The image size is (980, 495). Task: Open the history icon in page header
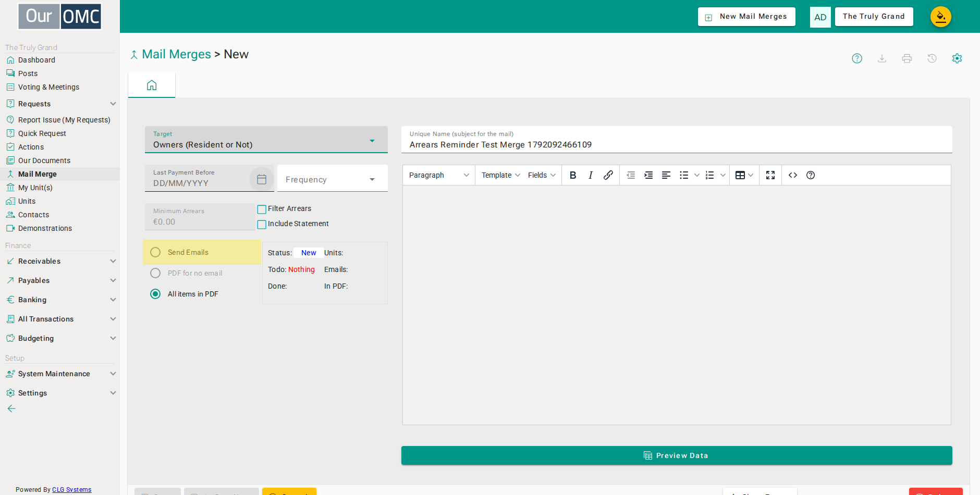[932, 58]
